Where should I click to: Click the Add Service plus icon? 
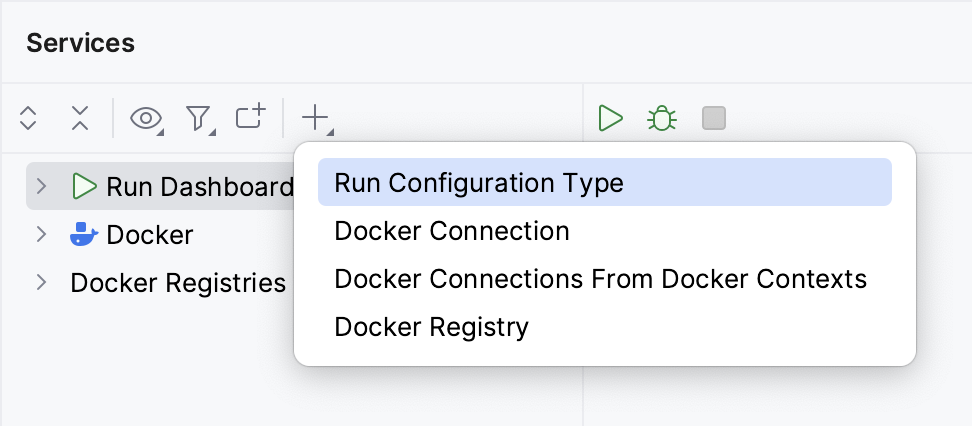[x=315, y=118]
